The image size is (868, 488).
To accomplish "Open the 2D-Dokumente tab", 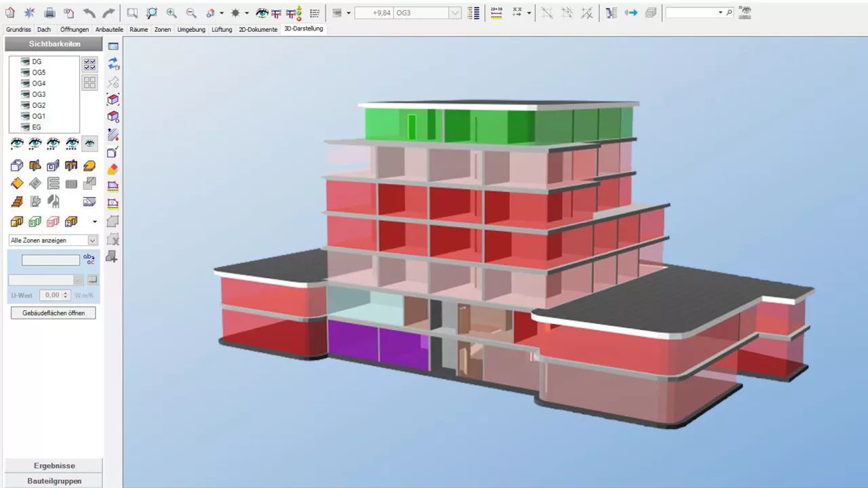I will (x=258, y=30).
